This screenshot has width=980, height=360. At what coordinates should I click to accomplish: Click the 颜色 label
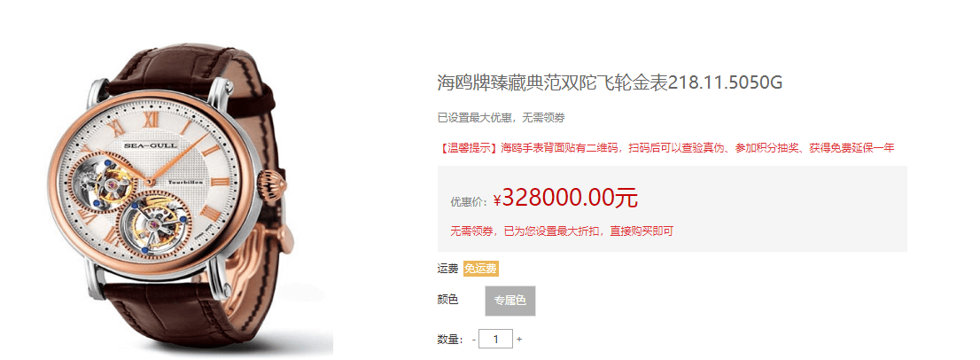click(447, 300)
